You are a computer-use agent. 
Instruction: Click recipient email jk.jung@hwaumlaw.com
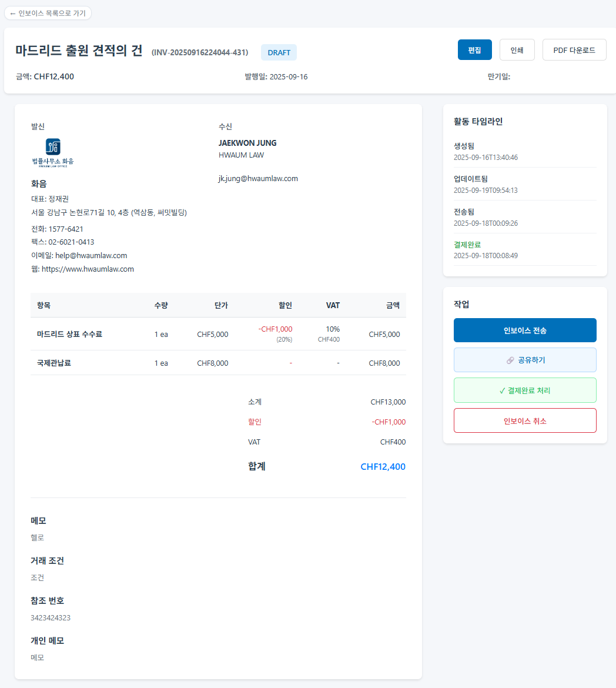[x=258, y=179]
